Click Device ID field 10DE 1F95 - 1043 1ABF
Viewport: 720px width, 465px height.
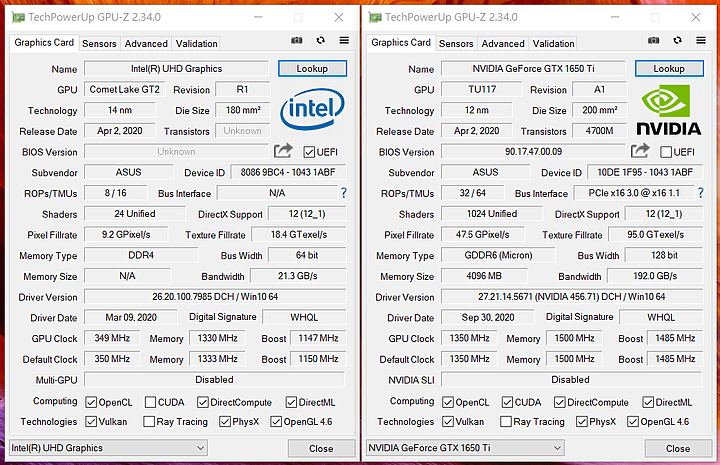click(x=645, y=172)
